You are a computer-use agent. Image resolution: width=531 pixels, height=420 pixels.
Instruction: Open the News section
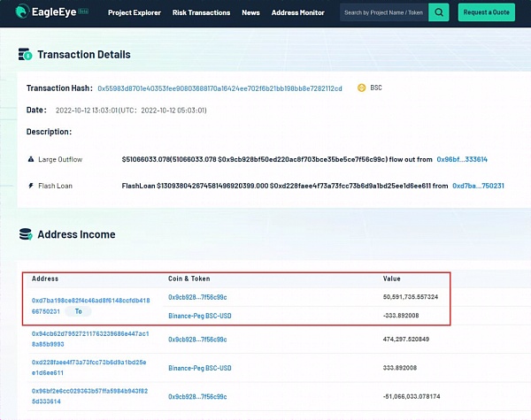250,13
